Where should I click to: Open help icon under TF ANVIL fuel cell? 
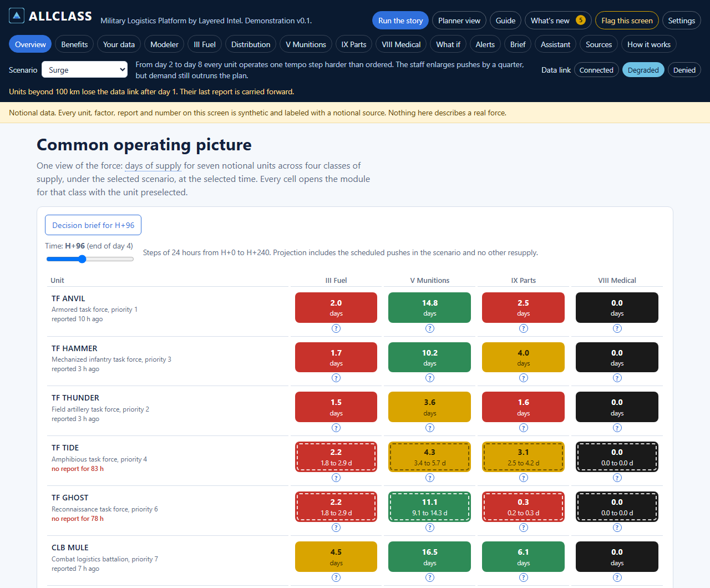[336, 328]
